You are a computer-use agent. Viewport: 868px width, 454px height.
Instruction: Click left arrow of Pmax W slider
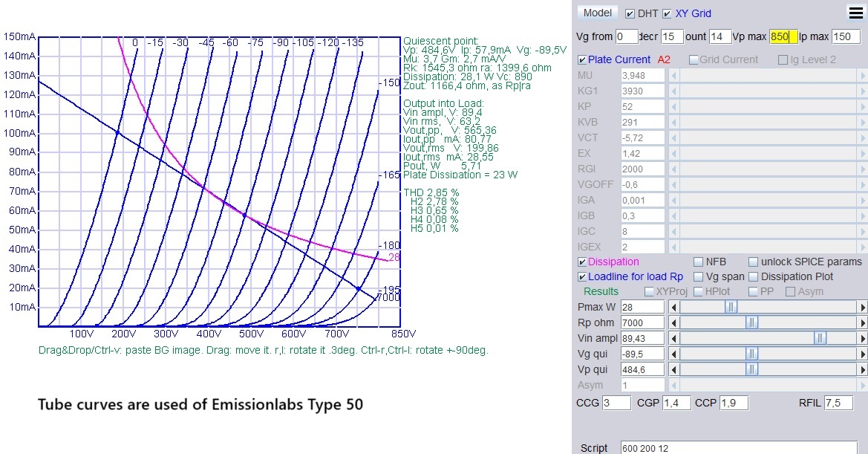pos(674,307)
